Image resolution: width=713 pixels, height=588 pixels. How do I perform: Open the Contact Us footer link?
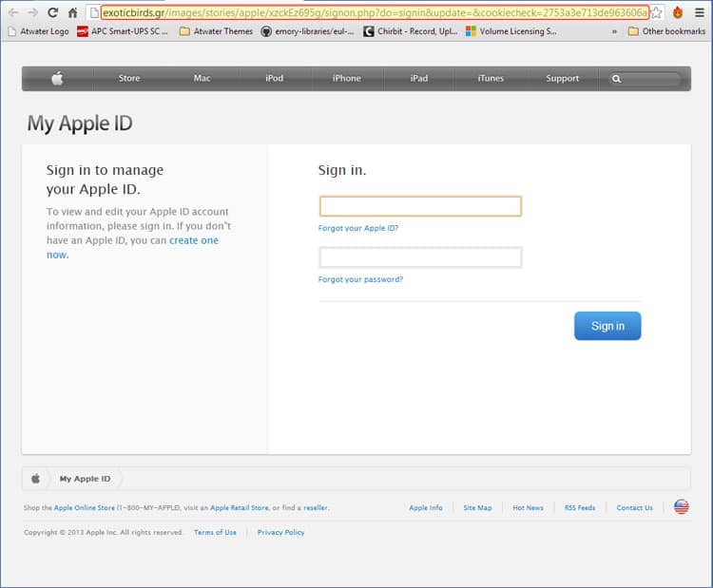(634, 507)
